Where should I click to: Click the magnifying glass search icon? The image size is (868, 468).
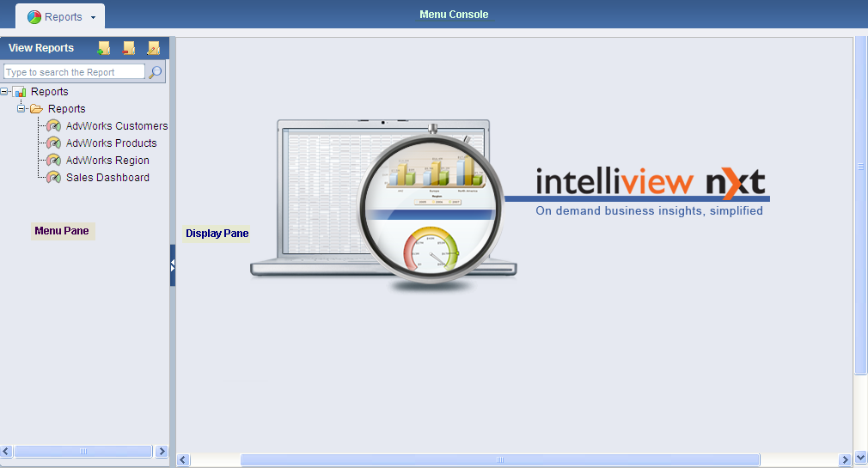(x=156, y=72)
